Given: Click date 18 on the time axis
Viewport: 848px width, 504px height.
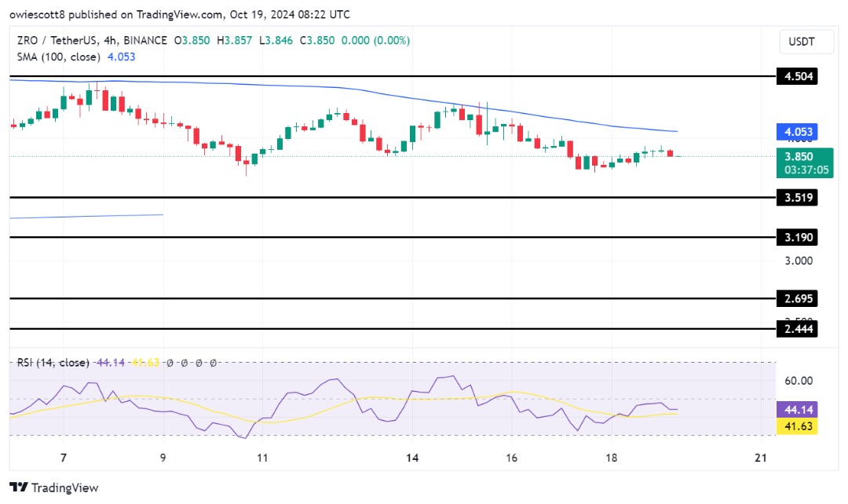Looking at the screenshot, I should point(612,458).
